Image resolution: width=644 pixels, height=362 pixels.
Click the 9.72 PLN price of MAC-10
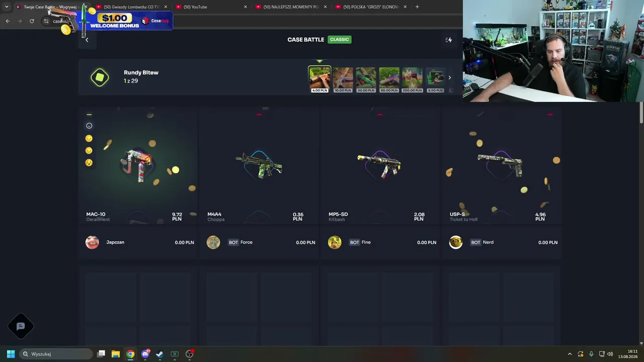pos(177,217)
